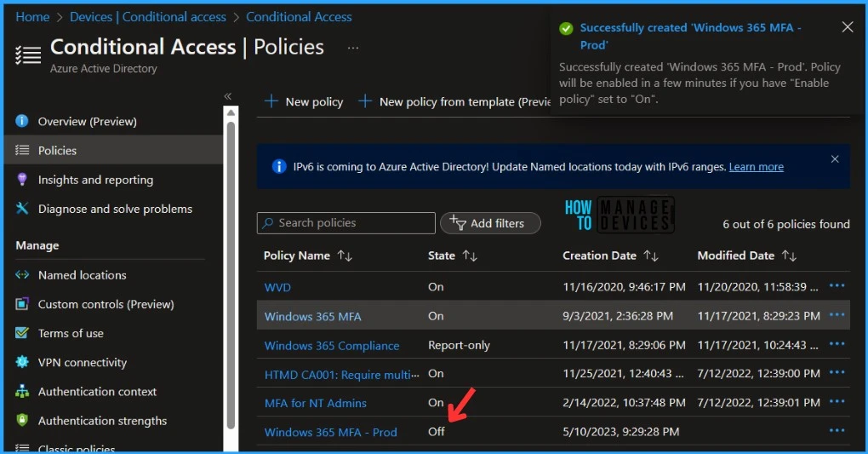Open more options for Windows 365 MFA - Prod row
This screenshot has height=454, width=868.
coord(837,430)
